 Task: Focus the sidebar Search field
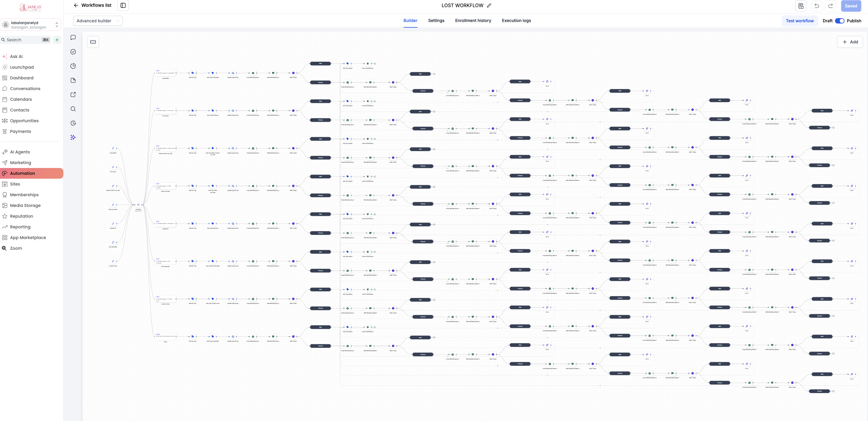coord(26,40)
